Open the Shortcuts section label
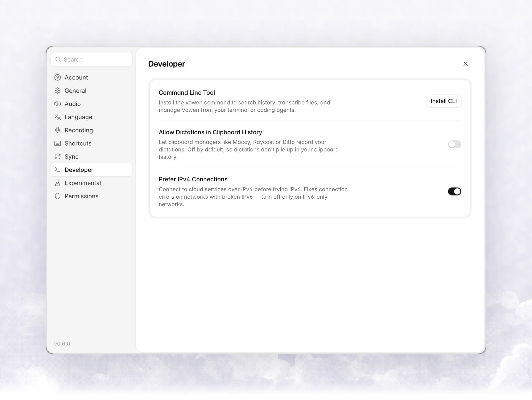 (78, 143)
